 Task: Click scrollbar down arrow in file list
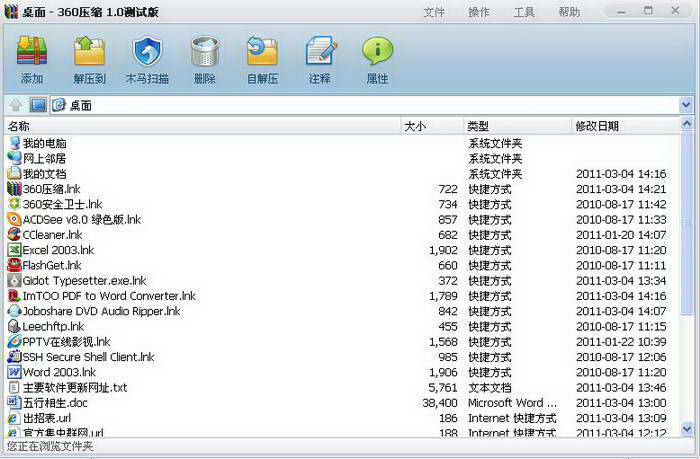click(x=687, y=429)
